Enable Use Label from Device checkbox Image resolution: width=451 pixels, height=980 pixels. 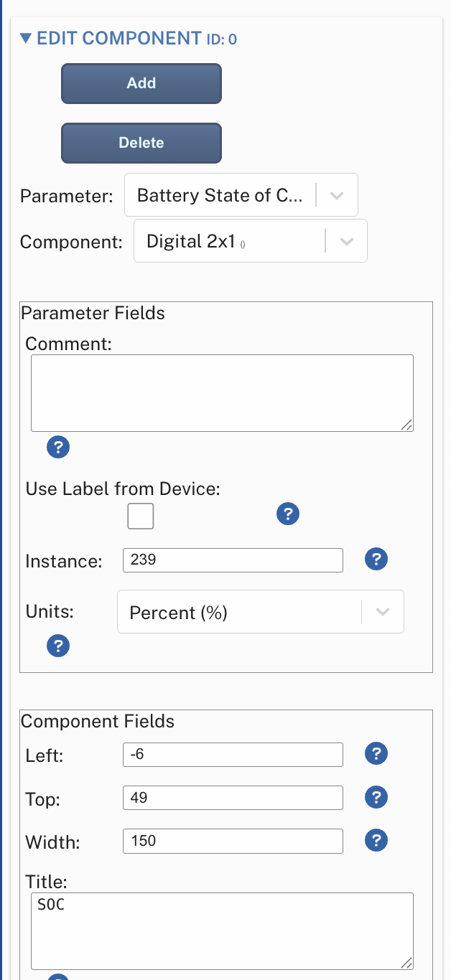[x=141, y=516]
